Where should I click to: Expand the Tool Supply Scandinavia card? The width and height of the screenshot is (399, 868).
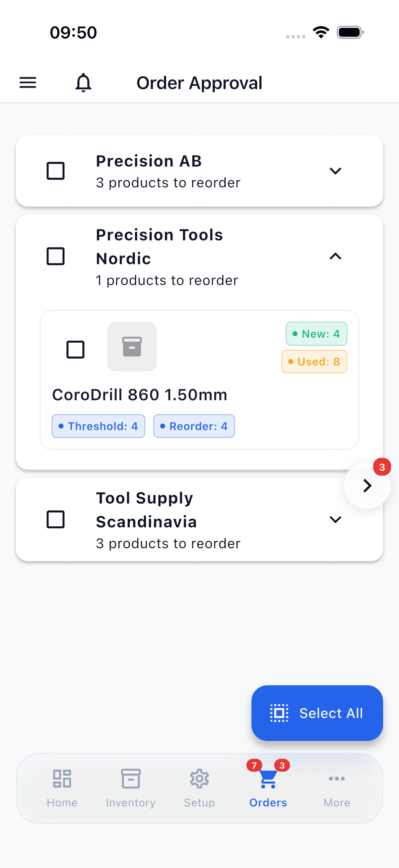coord(335,519)
